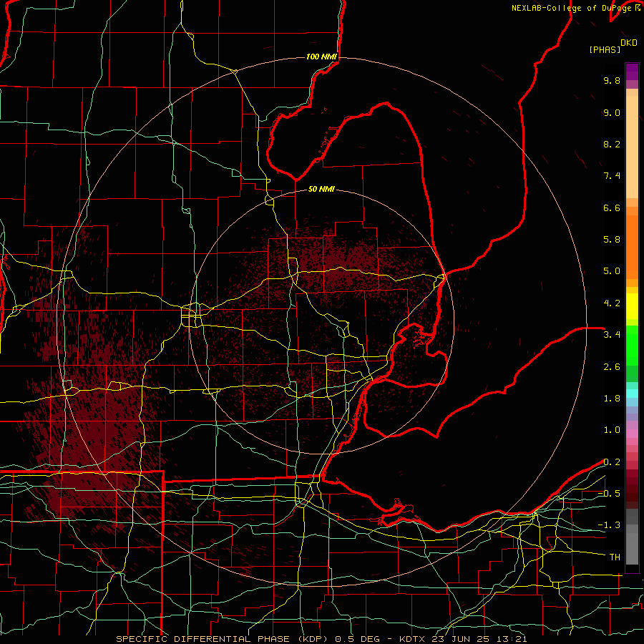Screen dimensions: 644x644
Task: Select the 4.2 value on color scale
Action: pyautogui.click(x=612, y=303)
